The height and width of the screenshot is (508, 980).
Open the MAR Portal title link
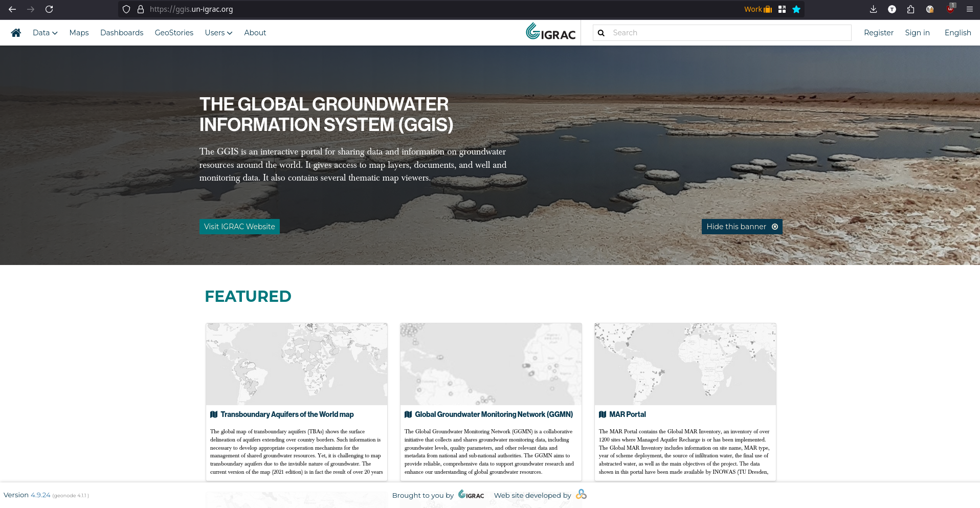628,414
